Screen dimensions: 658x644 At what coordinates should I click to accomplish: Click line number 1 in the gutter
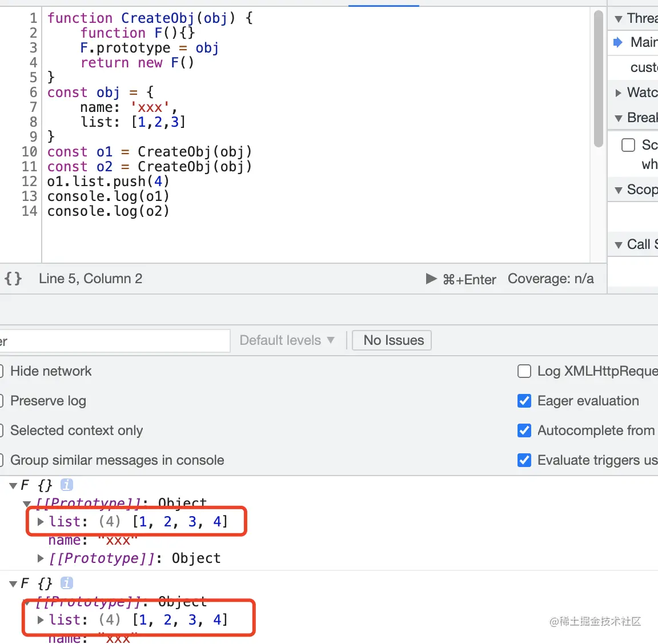(34, 18)
